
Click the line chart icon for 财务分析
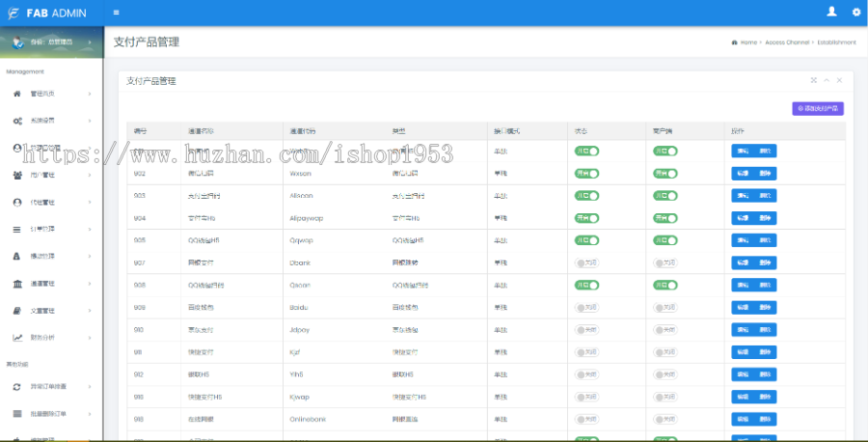click(x=17, y=338)
